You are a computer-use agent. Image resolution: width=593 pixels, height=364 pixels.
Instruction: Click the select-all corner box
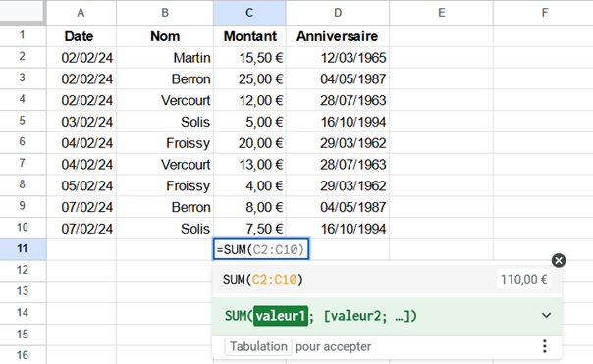(23, 12)
